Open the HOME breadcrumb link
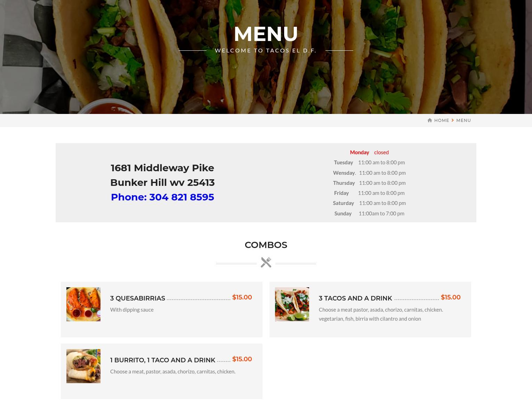 pos(442,120)
